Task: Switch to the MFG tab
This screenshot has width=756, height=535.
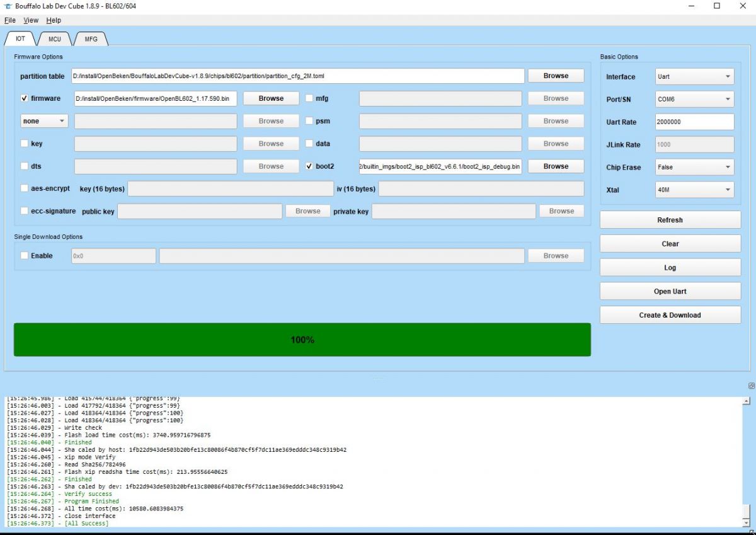Action: click(91, 38)
